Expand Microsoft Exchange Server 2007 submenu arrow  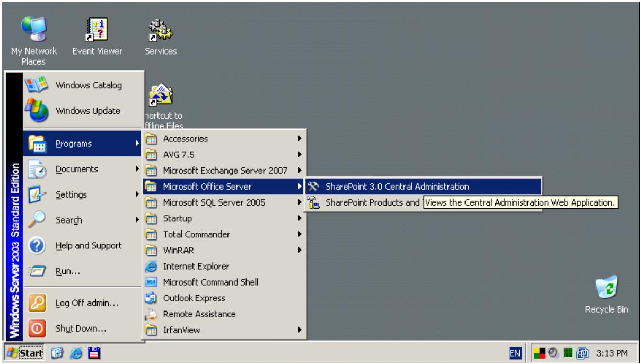coord(300,171)
